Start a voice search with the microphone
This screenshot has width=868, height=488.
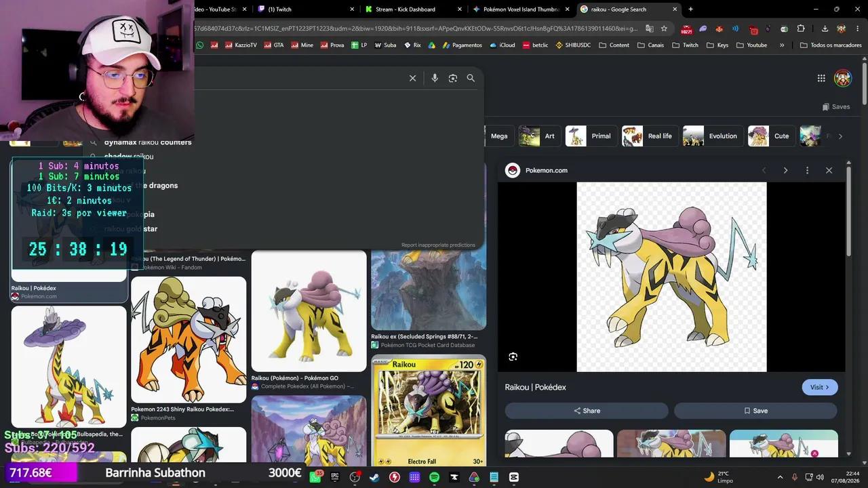[435, 78]
